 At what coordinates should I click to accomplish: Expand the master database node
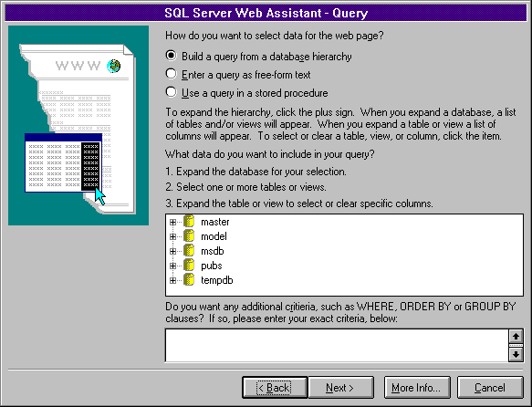coord(172,222)
